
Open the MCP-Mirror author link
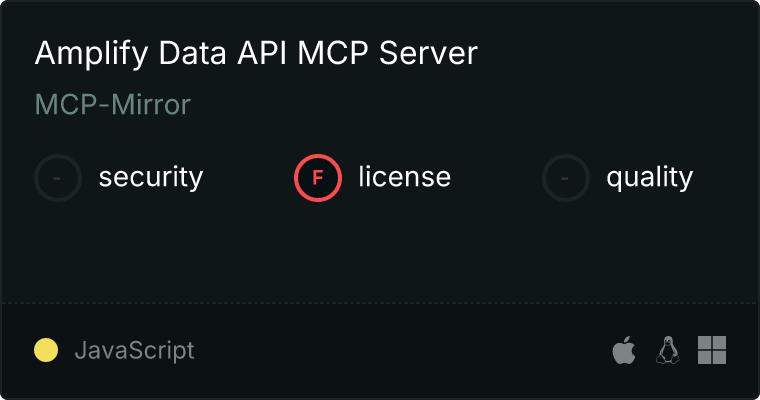click(x=112, y=104)
